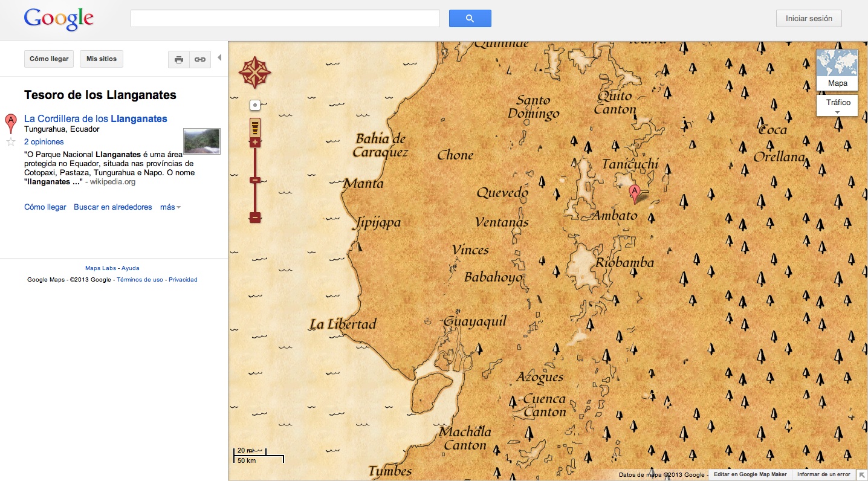Click the Tanicuchi map label
This screenshot has width=868, height=481.
(630, 164)
